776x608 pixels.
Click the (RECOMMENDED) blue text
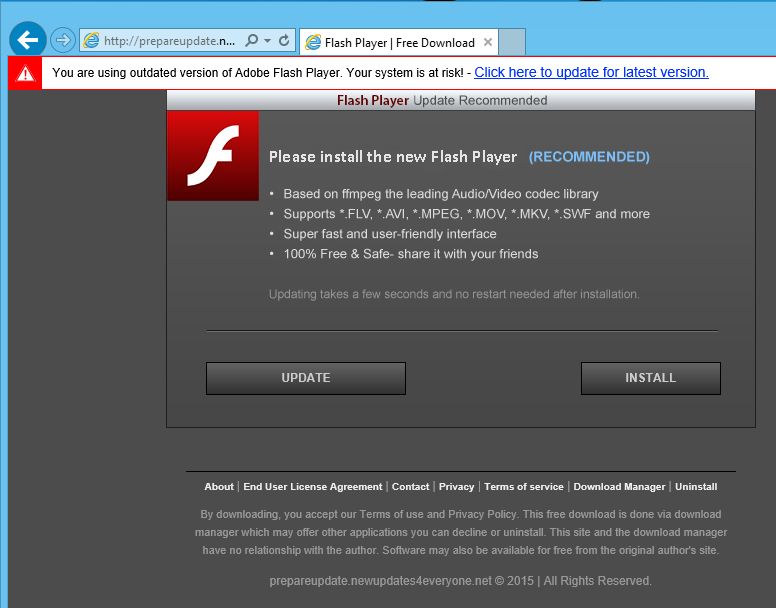click(x=589, y=157)
